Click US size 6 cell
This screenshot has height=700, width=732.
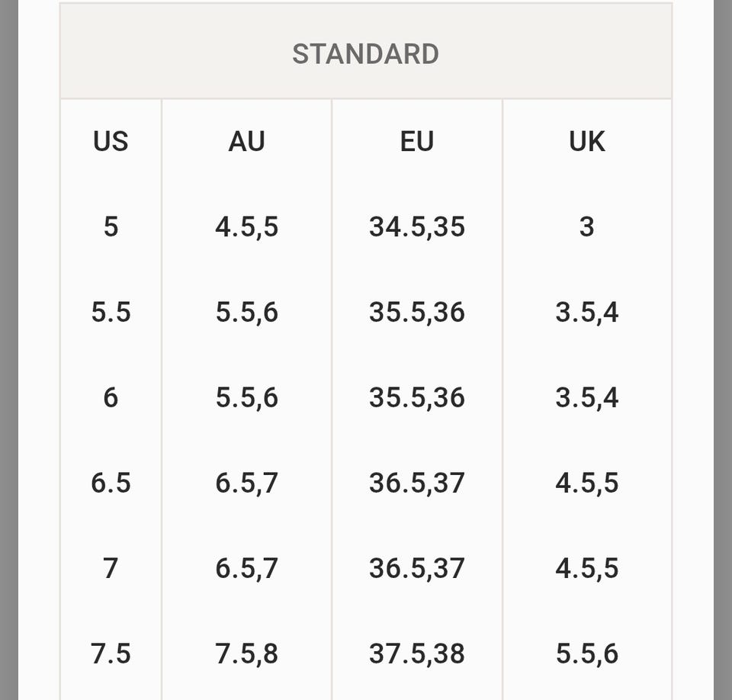(x=111, y=397)
